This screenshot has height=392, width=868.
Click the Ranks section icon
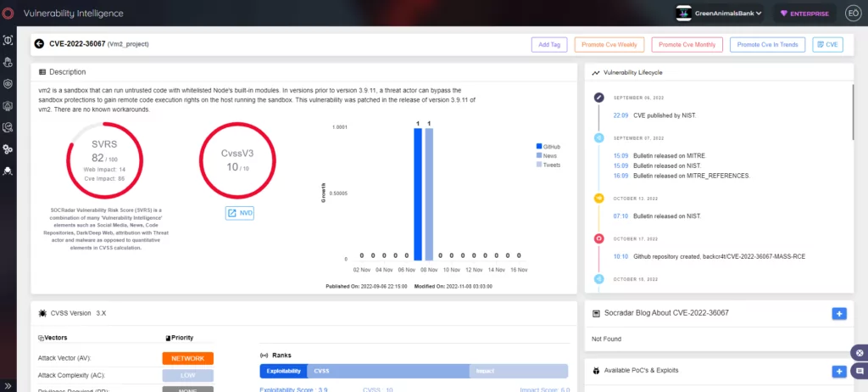point(264,356)
